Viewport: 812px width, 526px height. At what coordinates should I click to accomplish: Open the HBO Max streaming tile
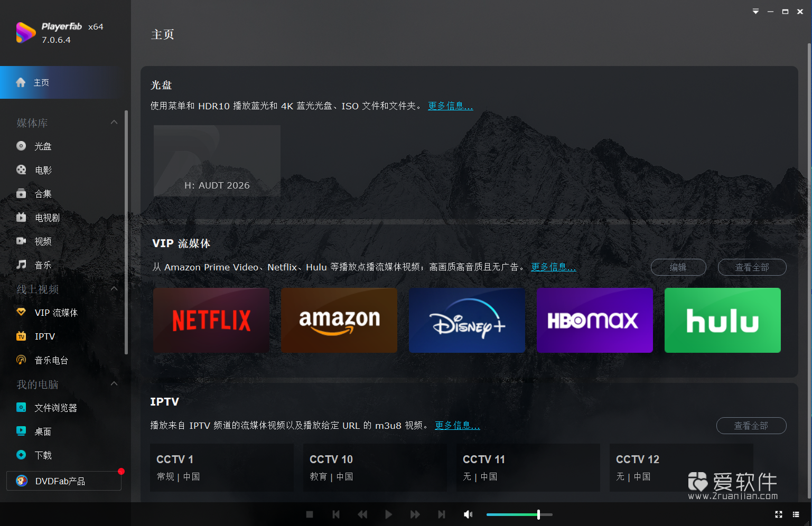pos(595,320)
